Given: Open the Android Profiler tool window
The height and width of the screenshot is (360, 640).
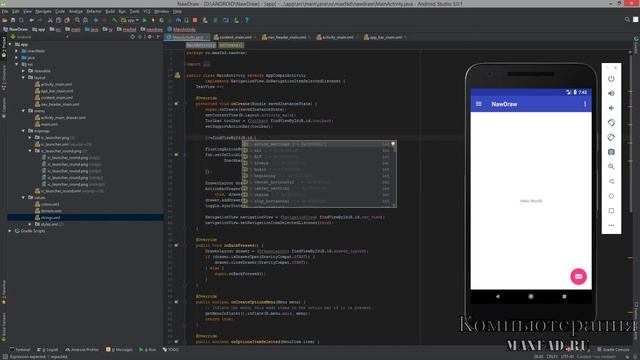Looking at the screenshot, I should click(x=82, y=350).
